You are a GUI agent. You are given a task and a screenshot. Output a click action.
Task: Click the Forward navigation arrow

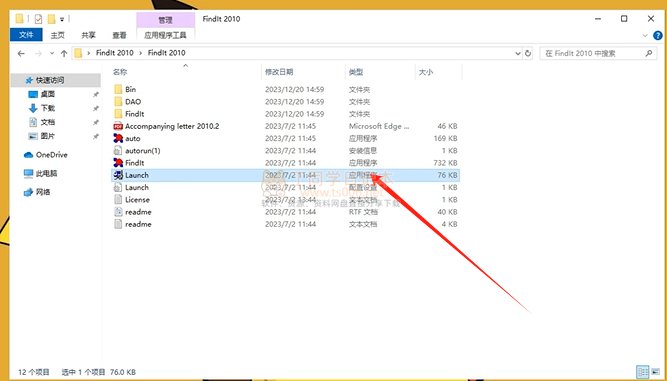(38, 54)
